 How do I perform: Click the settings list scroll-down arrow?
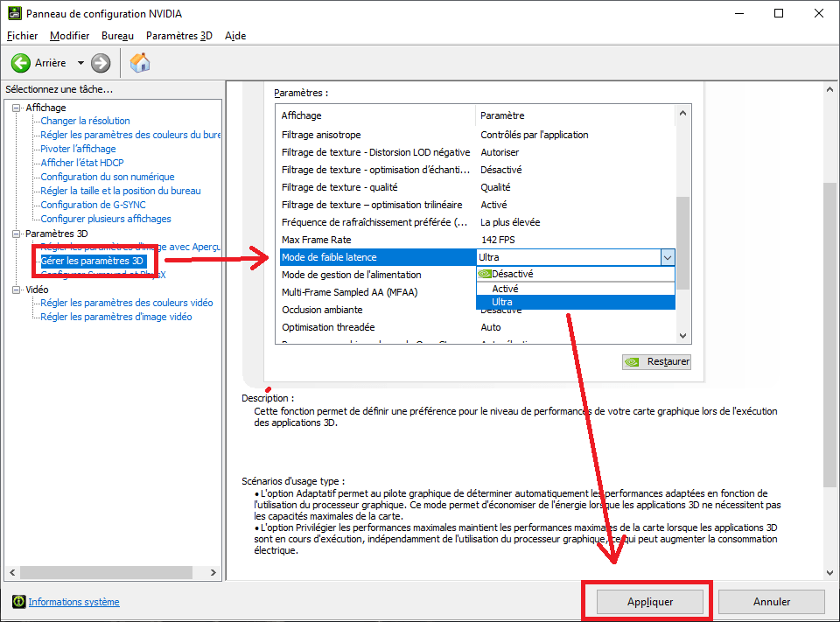tap(682, 336)
